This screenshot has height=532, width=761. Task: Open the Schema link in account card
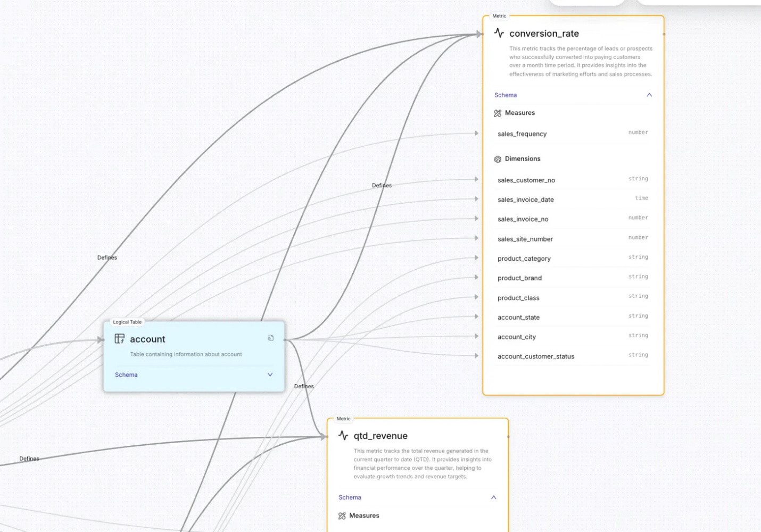[126, 375]
